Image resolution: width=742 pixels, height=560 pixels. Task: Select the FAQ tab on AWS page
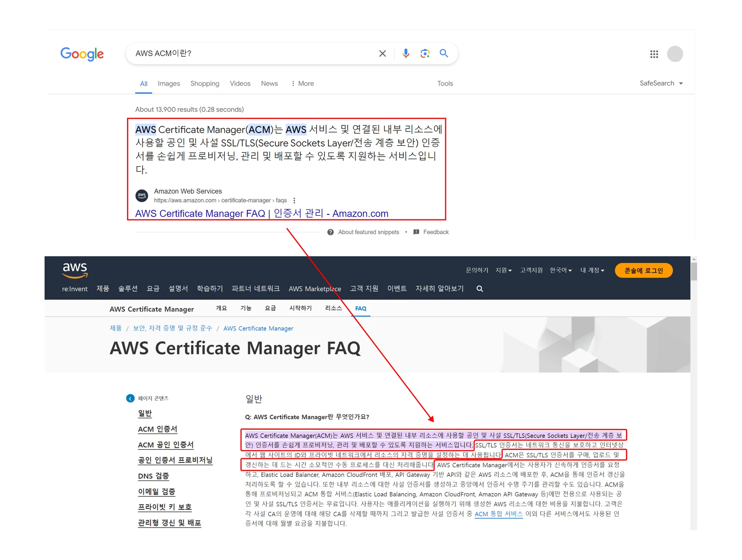pyautogui.click(x=361, y=308)
